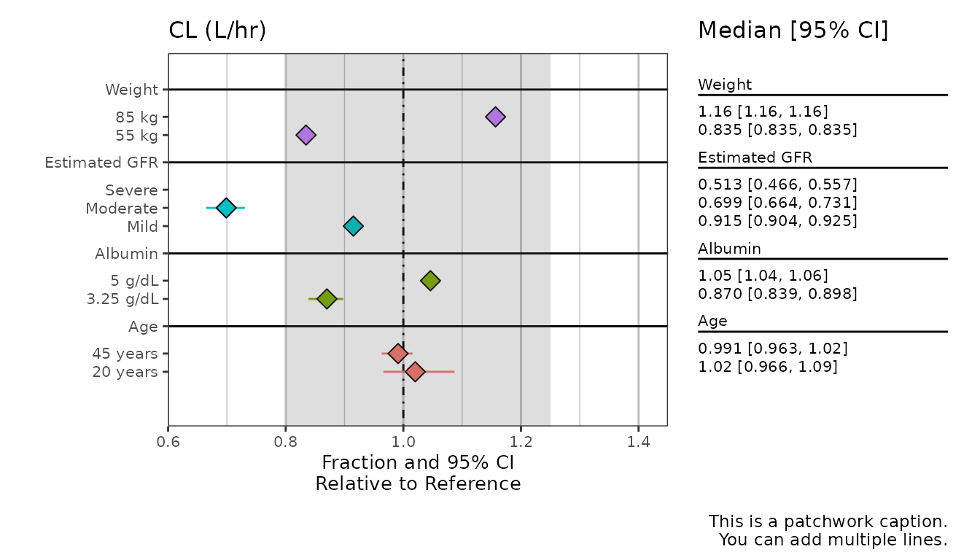The height and width of the screenshot is (560, 980).
Task: Click the CL (L/hr) plot title
Action: pos(217,31)
